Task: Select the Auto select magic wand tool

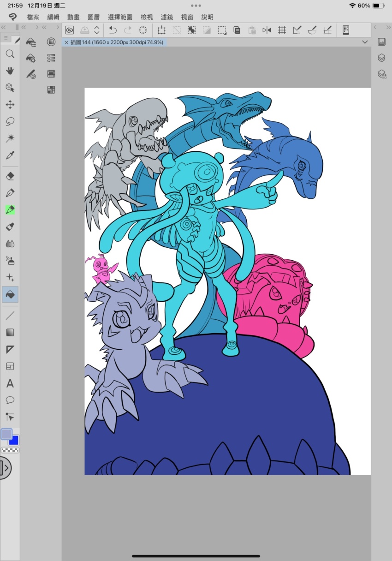Action: point(10,138)
